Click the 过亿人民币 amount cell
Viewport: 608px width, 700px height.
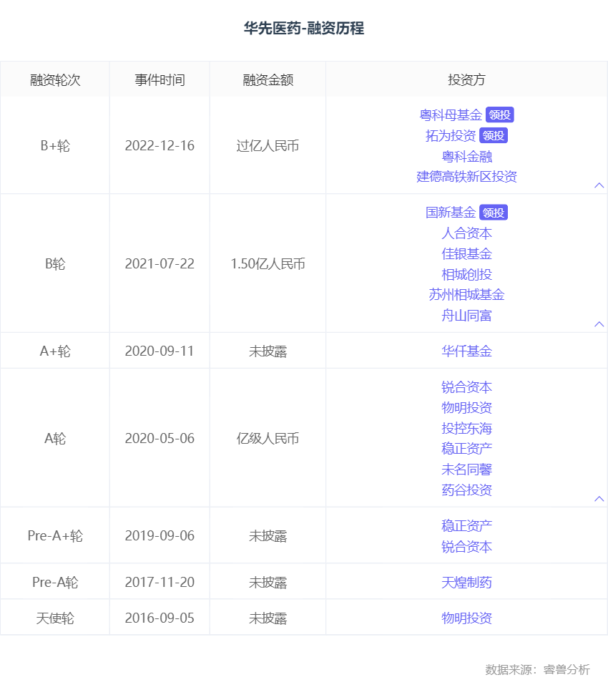click(268, 146)
